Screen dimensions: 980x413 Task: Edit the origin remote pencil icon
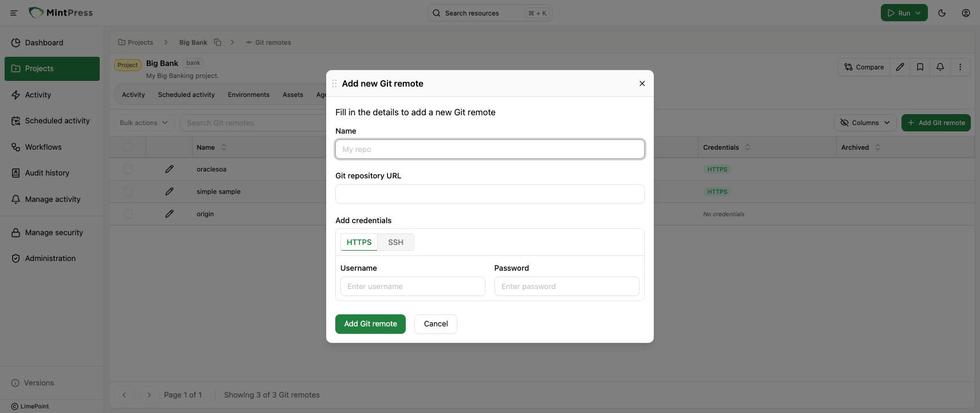click(x=169, y=214)
